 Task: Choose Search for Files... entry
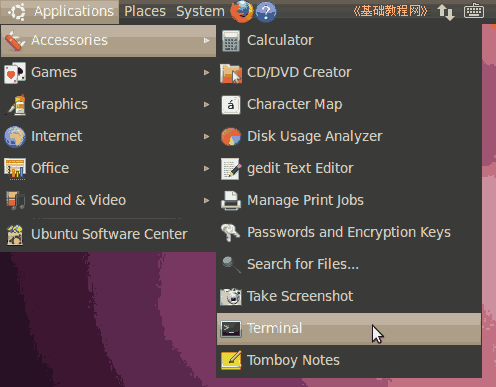(349, 265)
